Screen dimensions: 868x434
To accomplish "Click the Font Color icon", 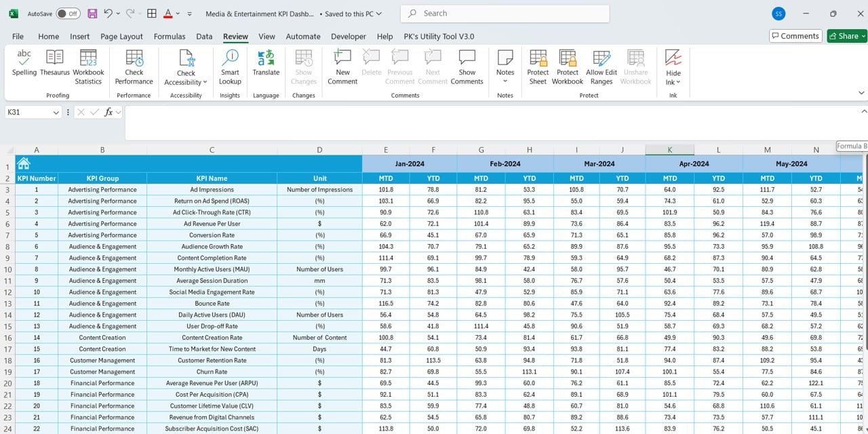I will 168,14.
